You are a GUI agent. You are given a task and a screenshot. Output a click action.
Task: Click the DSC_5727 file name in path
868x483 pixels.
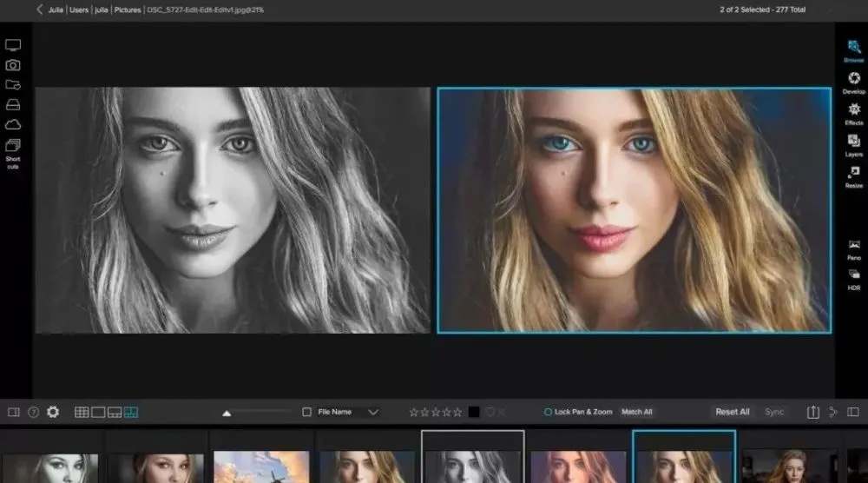point(206,10)
